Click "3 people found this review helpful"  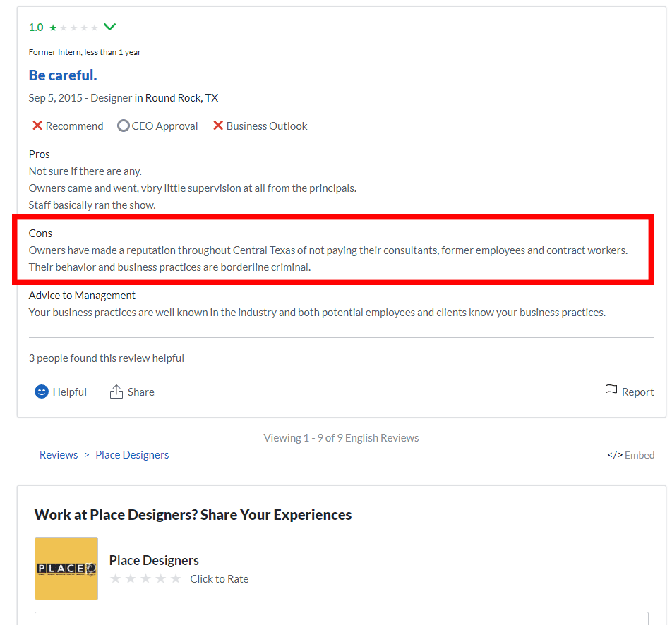[x=107, y=358]
